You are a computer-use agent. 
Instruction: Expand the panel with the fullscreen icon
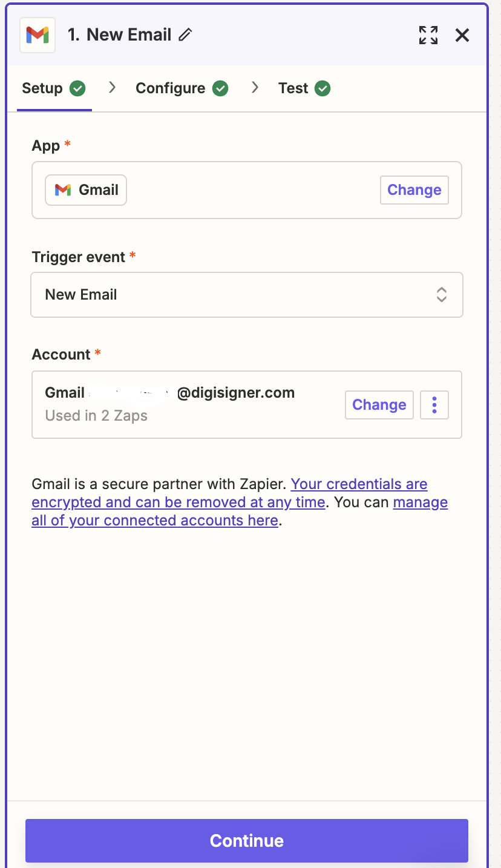point(428,35)
